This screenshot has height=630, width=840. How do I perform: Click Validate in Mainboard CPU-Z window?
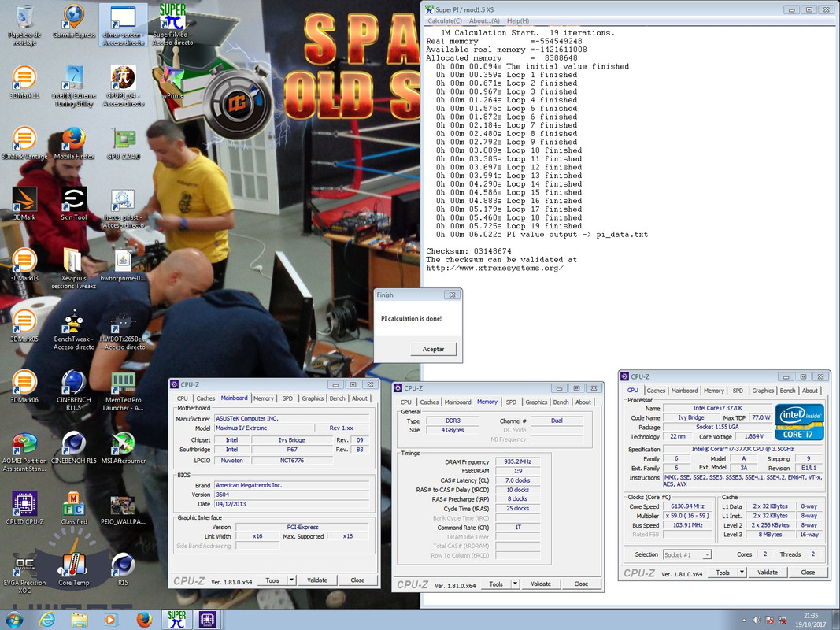pyautogui.click(x=317, y=580)
